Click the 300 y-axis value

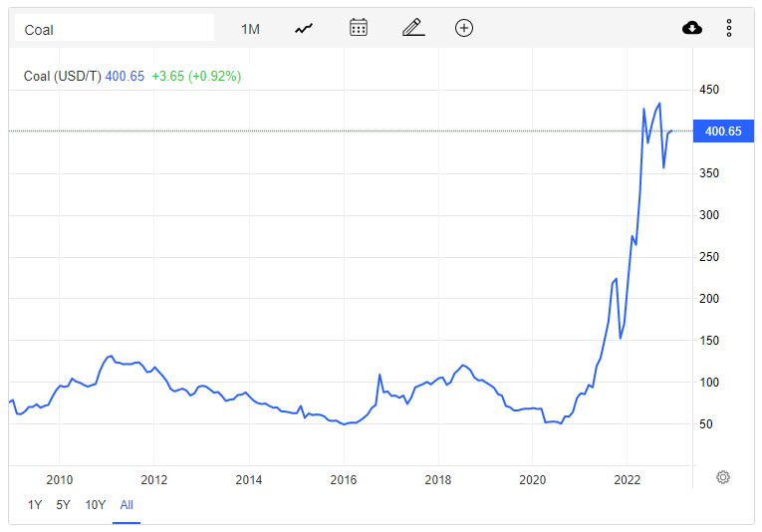click(709, 215)
